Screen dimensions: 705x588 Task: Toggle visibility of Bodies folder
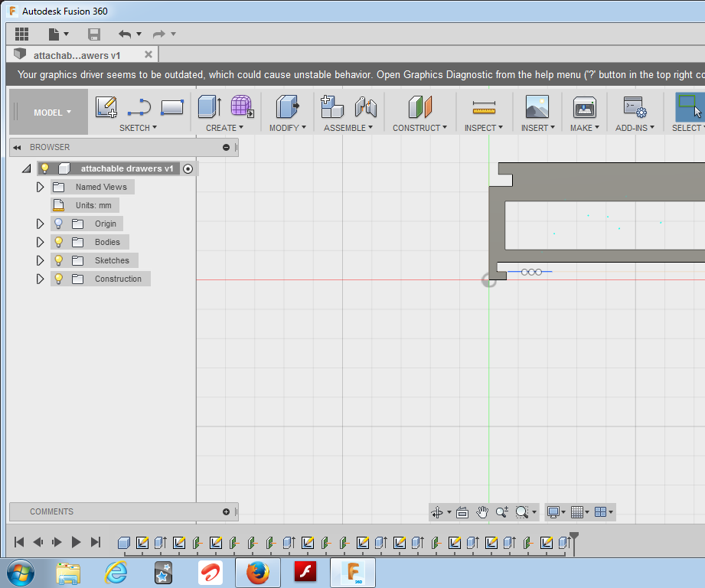(58, 242)
